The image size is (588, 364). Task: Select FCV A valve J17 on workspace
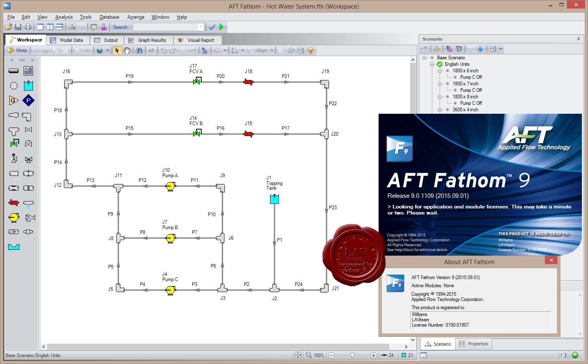point(197,81)
